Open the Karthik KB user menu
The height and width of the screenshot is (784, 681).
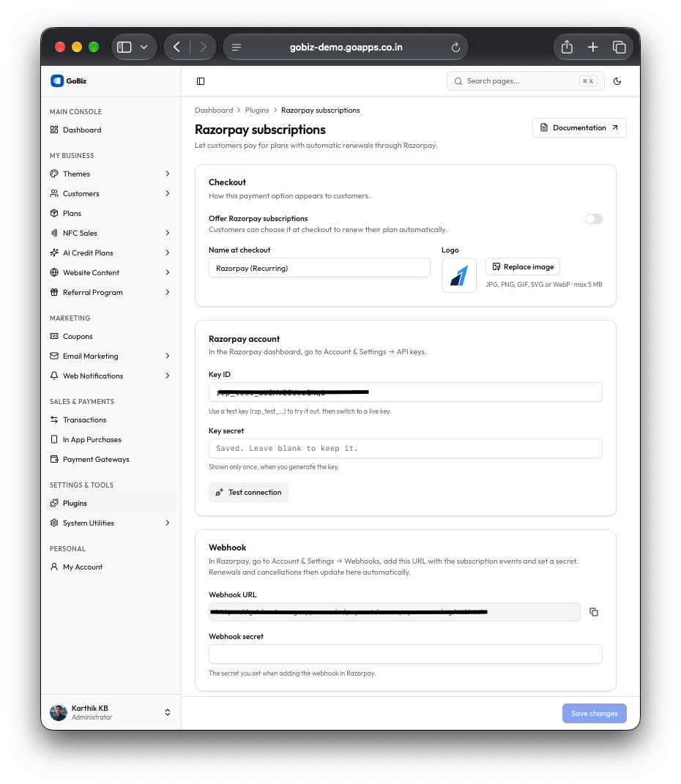tap(111, 712)
